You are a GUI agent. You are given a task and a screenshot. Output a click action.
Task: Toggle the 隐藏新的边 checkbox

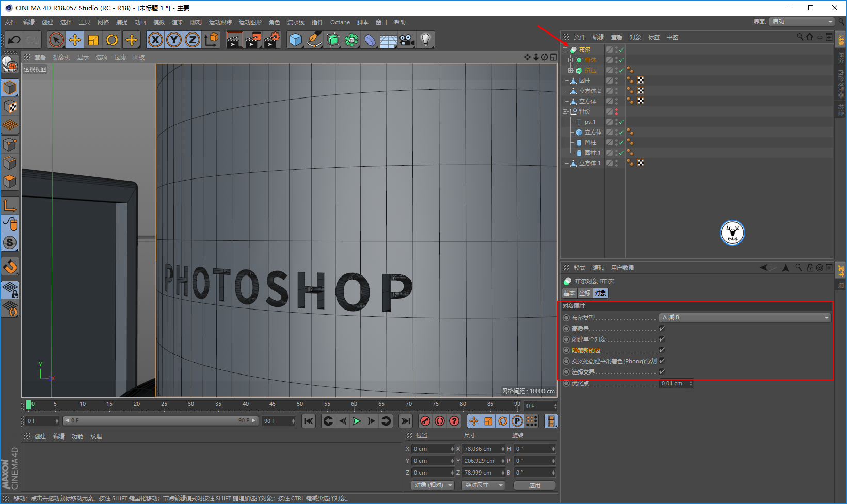pyautogui.click(x=662, y=350)
